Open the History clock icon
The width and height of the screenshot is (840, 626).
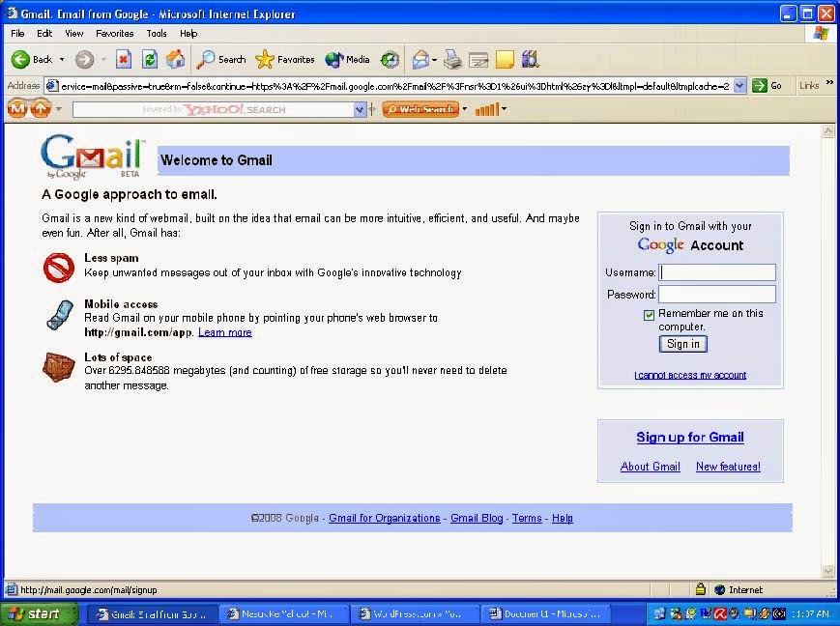390,60
